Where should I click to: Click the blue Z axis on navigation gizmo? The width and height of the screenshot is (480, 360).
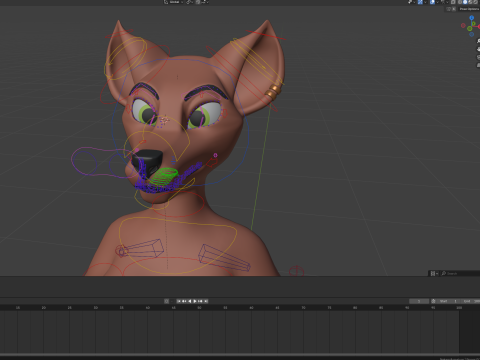click(x=472, y=18)
